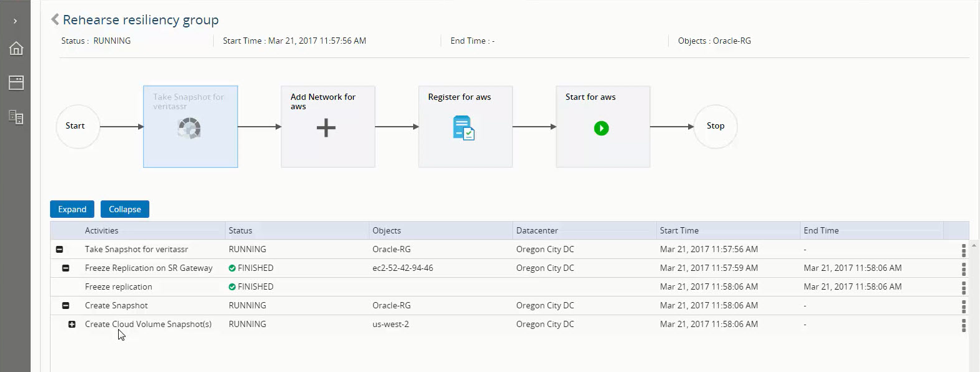Screen dimensions: 980x372
Task: Click the Register for aws document icon
Action: 463,128
